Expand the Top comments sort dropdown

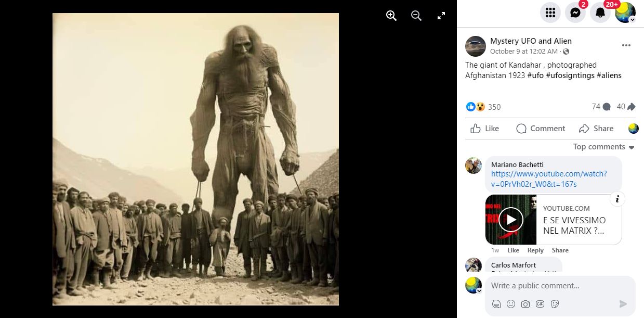603,147
